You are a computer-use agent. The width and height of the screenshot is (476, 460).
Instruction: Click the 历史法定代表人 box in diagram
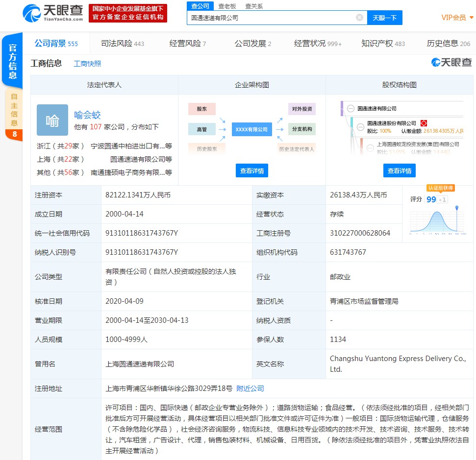tap(297, 149)
